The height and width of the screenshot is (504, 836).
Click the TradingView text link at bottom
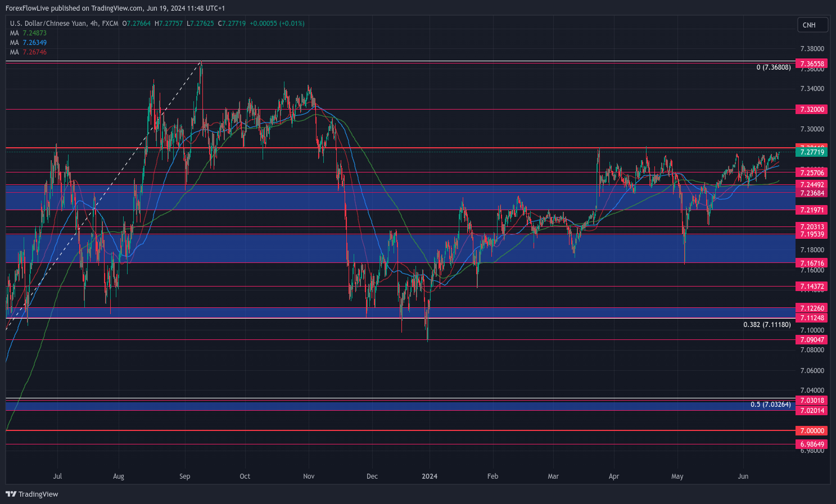(38, 494)
